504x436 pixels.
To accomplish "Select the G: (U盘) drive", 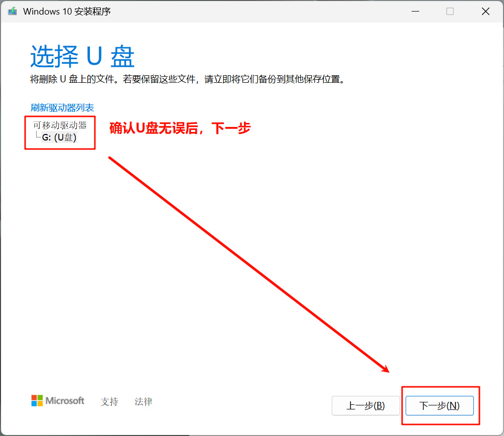I will (59, 137).
